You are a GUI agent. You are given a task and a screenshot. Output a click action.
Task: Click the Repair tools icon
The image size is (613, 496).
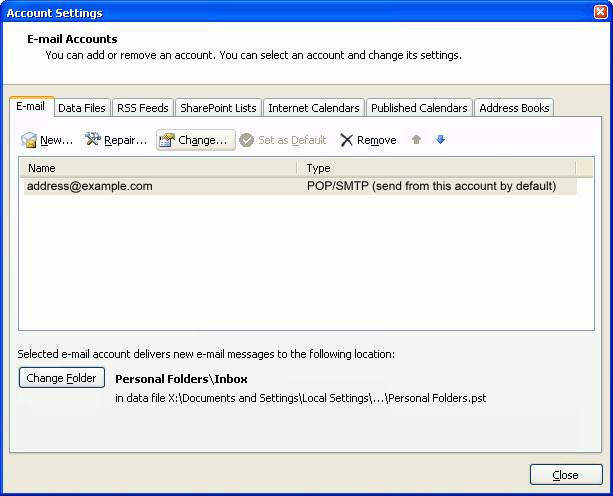click(x=93, y=140)
